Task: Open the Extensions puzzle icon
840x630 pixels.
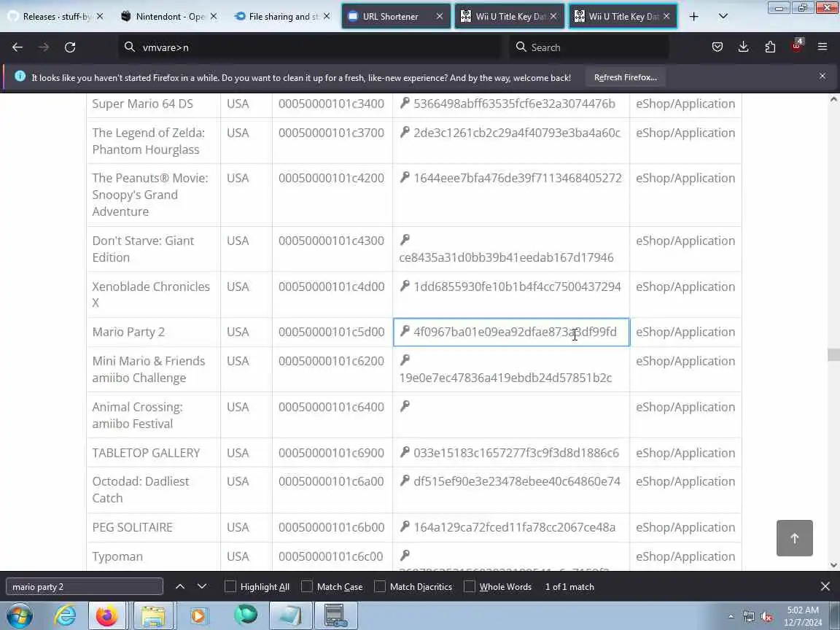Action: pyautogui.click(x=770, y=47)
